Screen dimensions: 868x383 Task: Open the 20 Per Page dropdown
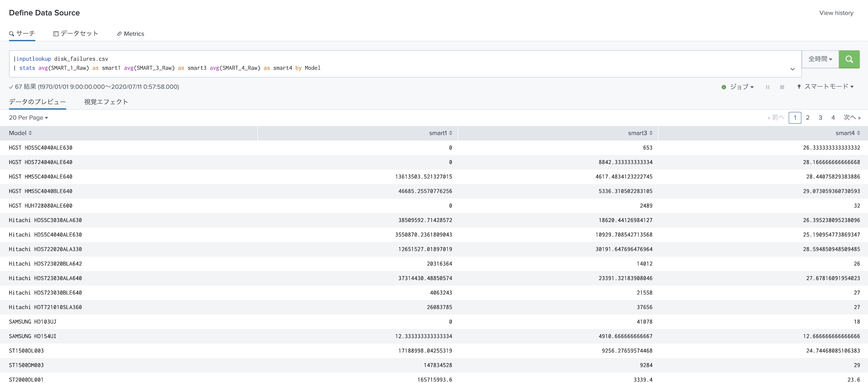(28, 118)
